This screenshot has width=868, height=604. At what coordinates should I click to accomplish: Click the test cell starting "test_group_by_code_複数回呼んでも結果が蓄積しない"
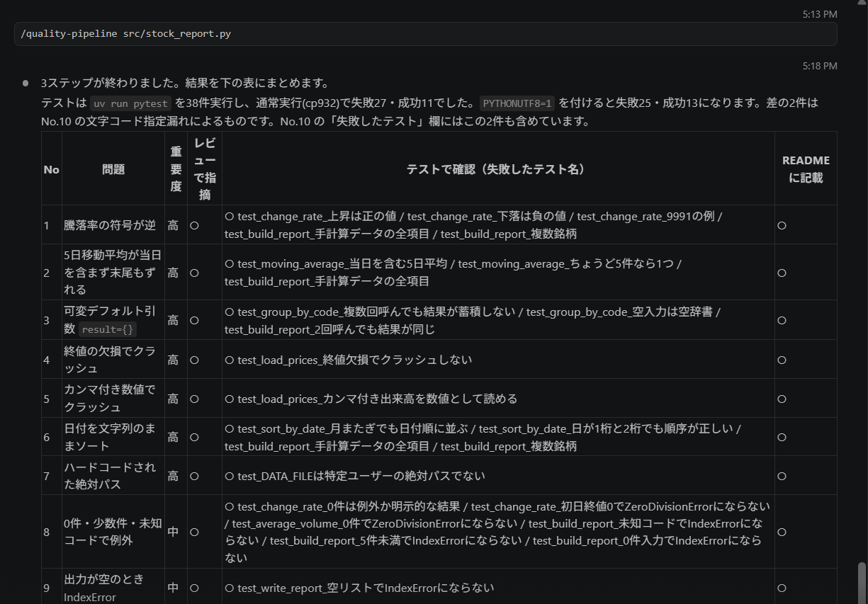498,320
